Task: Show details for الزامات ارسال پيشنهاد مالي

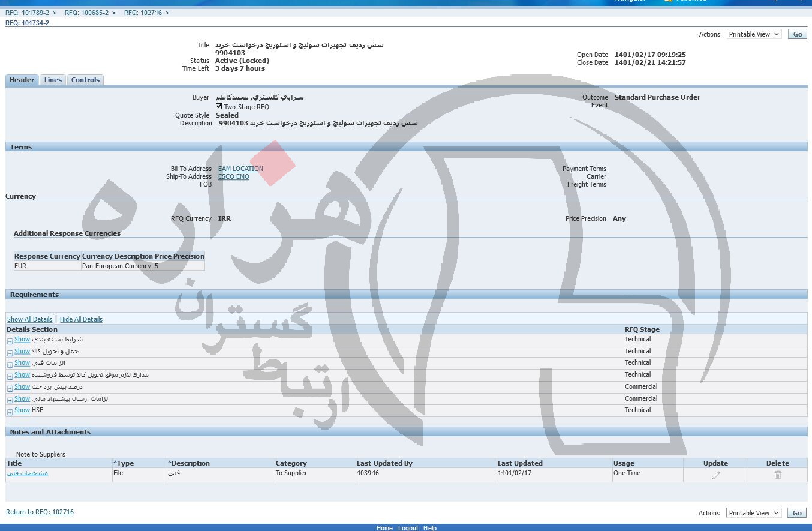Action: [x=22, y=399]
